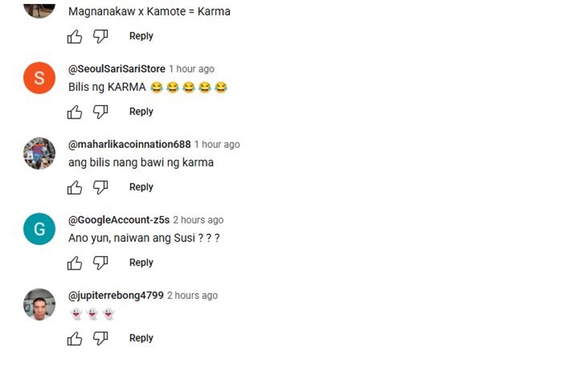Reply to 'Magnanakaw x Kamote = Karma' comment

[141, 36]
